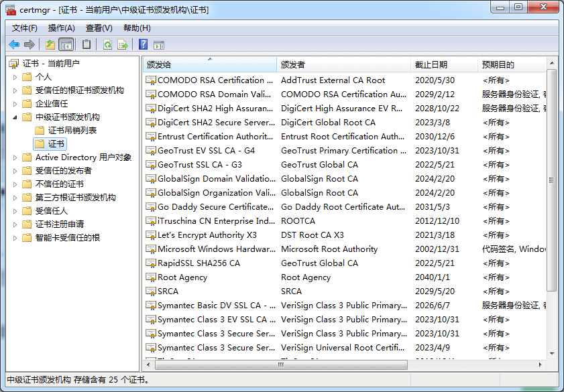Click the Copy clipboard toolbar icon
The height and width of the screenshot is (392, 564).
87,44
